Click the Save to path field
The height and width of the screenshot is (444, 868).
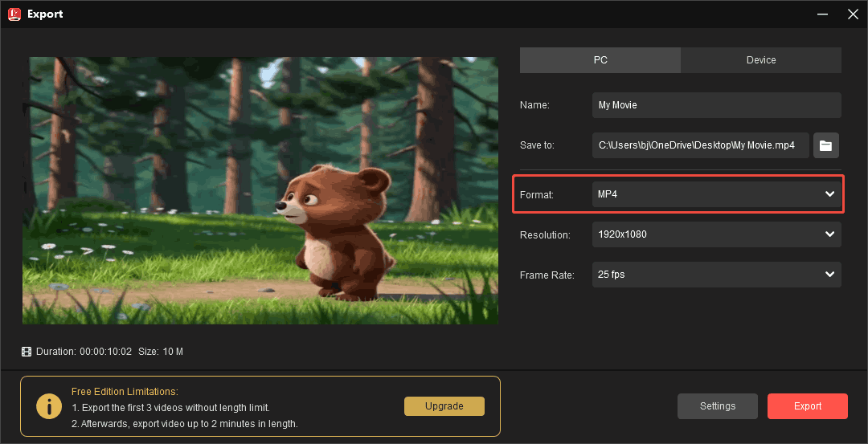pyautogui.click(x=700, y=145)
